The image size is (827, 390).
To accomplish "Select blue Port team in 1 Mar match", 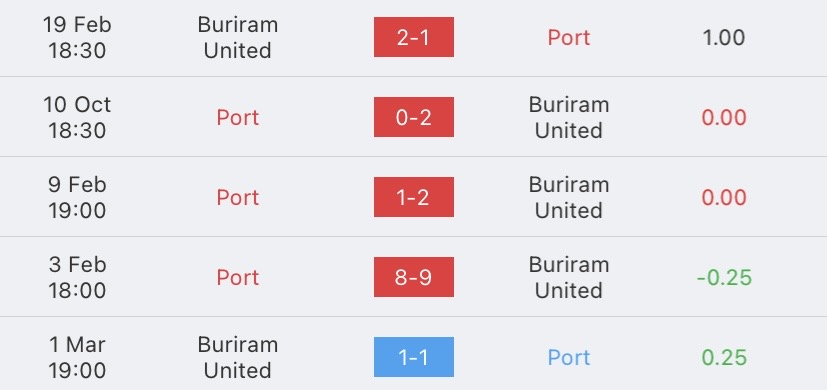I will click(x=569, y=357).
